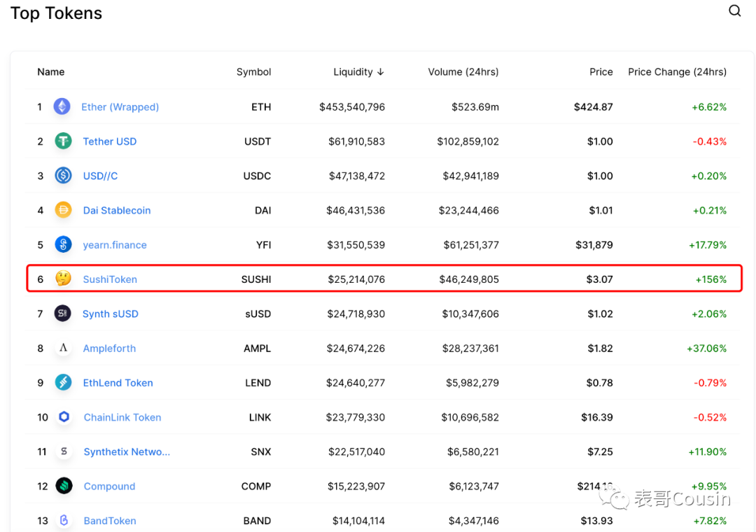Click the Ether (Wrapped) token logo

pos(63,106)
